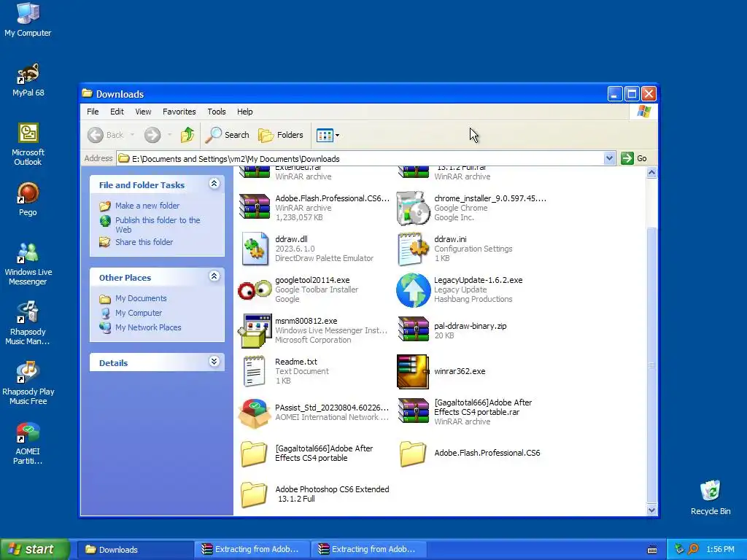The image size is (747, 560).
Task: Select the Windows Live Messenger desktop icon
Action: pos(28,264)
